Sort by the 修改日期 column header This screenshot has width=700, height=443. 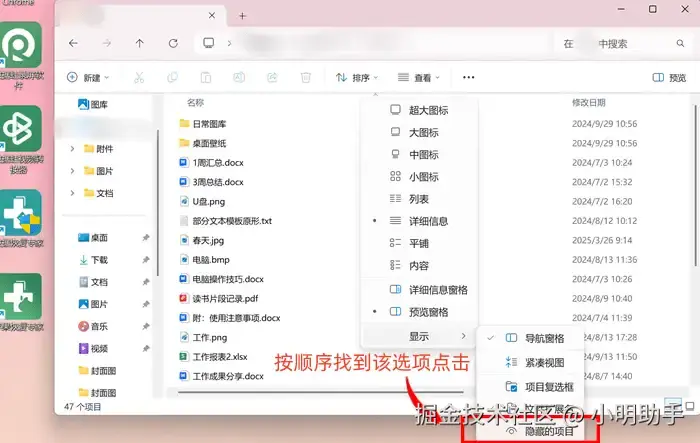pos(589,103)
